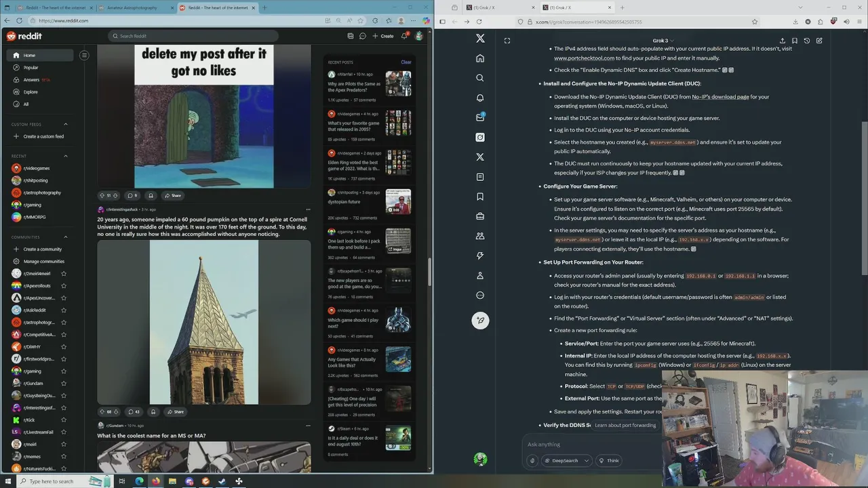Downvote the 'delete my post' meme post
868x488 pixels.
(115, 195)
